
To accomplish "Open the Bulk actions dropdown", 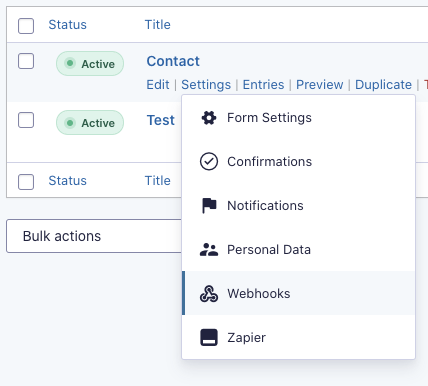I will coord(94,236).
